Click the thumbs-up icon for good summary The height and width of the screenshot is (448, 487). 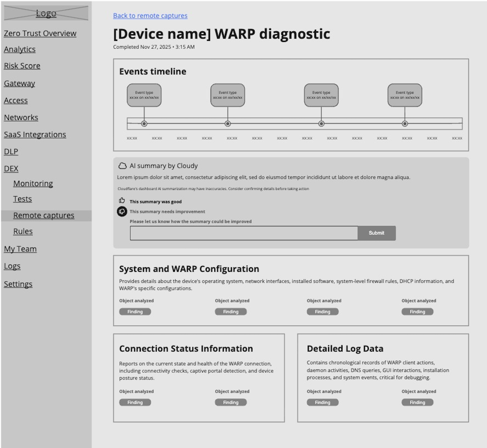pos(122,201)
